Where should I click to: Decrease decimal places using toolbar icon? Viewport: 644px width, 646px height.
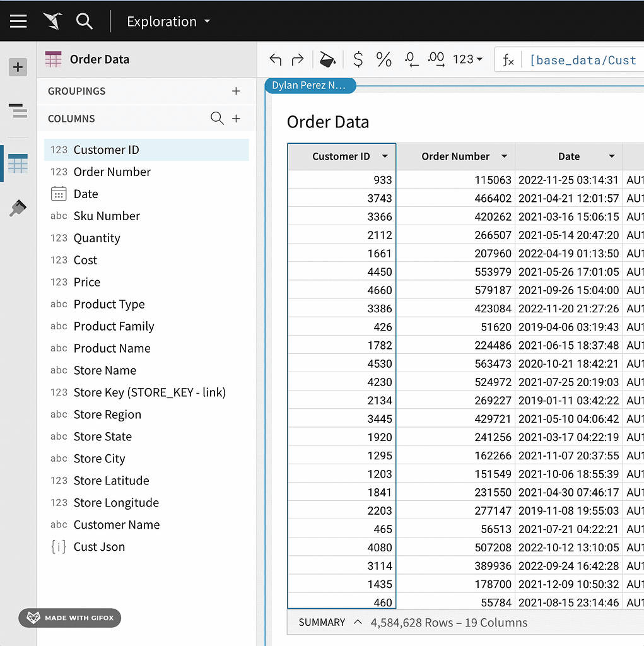point(410,59)
